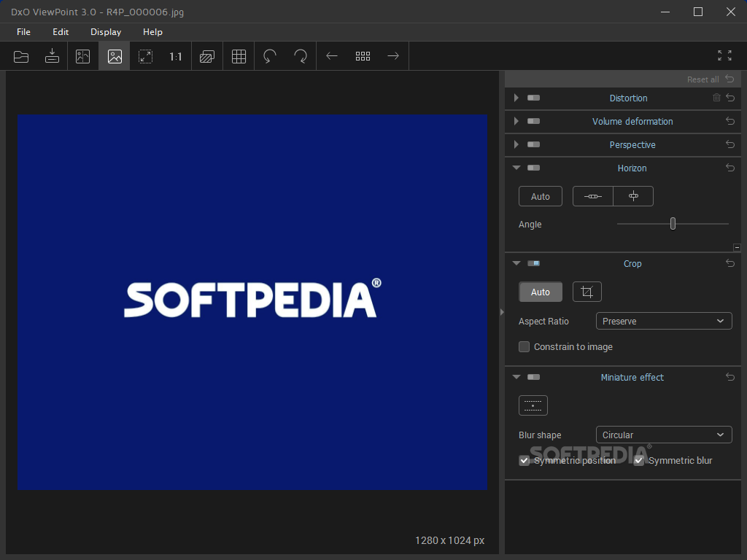Open Blur shape dropdown
This screenshot has height=560, width=747.
(x=664, y=435)
